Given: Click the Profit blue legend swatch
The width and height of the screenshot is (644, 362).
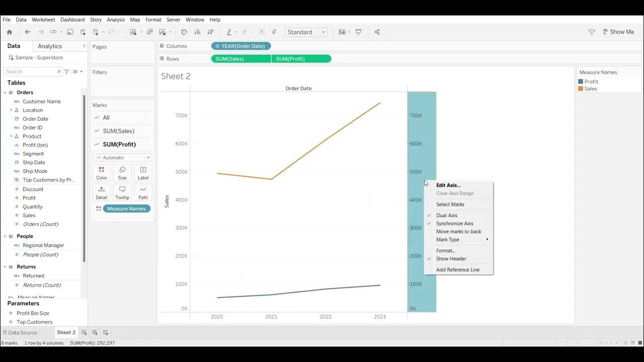Looking at the screenshot, I should (581, 81).
